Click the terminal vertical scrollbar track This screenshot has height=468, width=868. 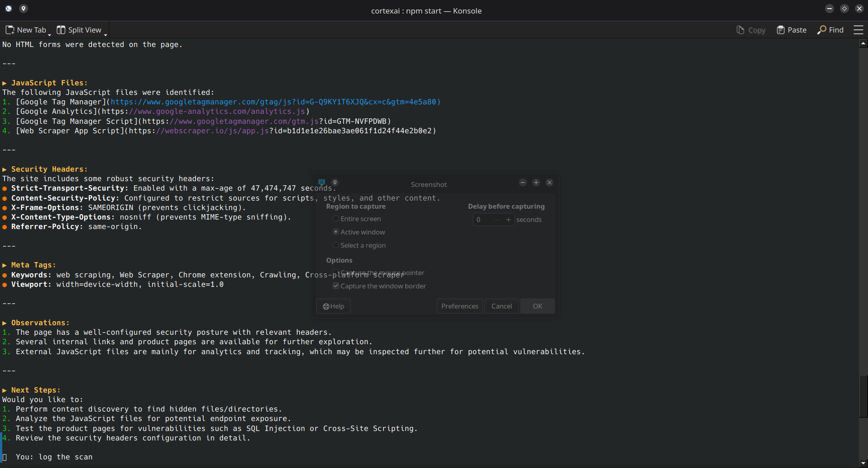863,226
